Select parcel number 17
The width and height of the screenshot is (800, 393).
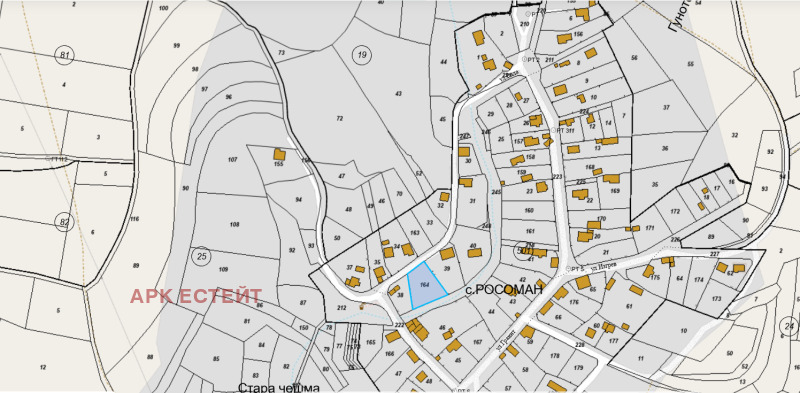(717, 188)
